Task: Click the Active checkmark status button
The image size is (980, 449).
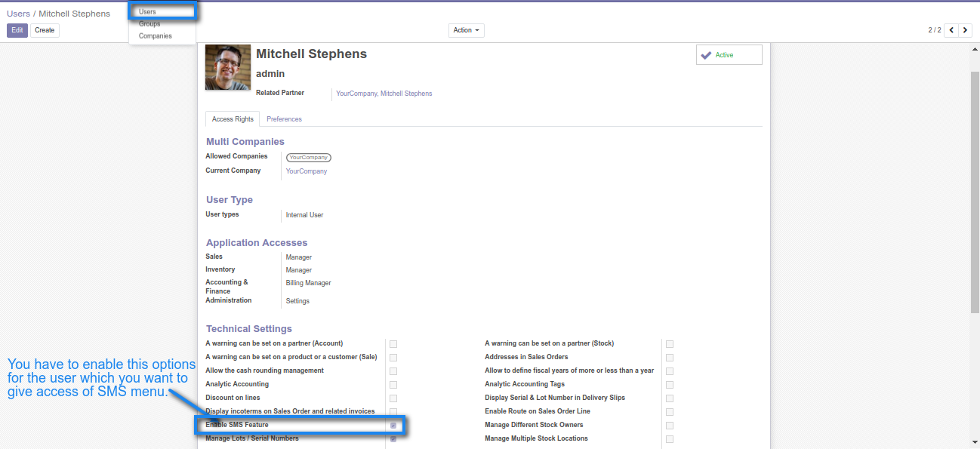Action: point(729,55)
